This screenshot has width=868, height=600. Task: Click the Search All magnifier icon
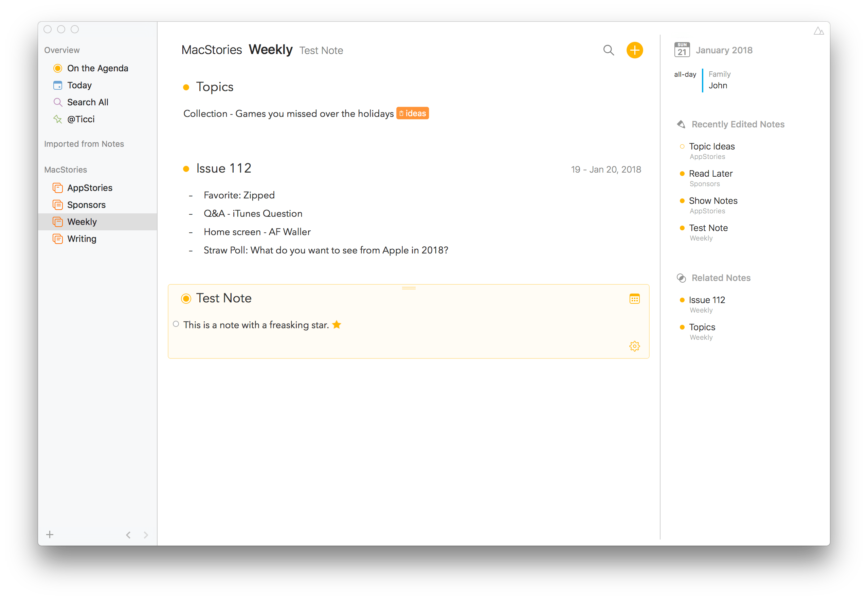point(57,102)
